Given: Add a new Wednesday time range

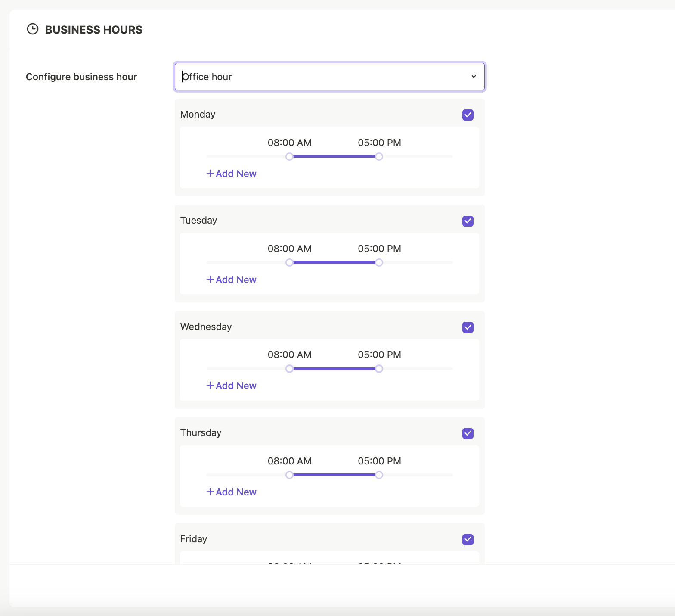Looking at the screenshot, I should tap(232, 386).
